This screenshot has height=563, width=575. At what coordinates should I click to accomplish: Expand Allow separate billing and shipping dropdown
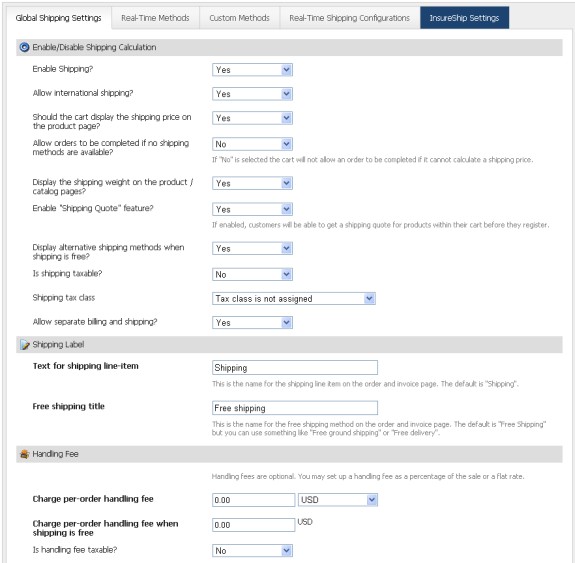[252, 323]
